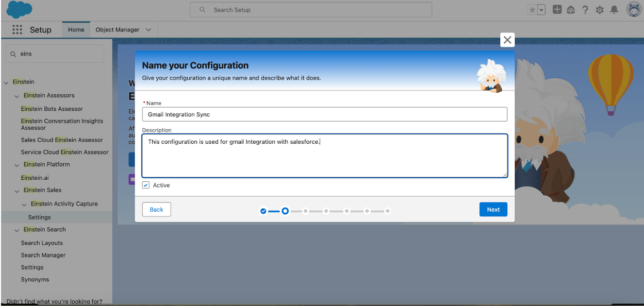The height and width of the screenshot is (306, 644).
Task: Open Service Cloud Einstein Assessor
Action: [64, 152]
